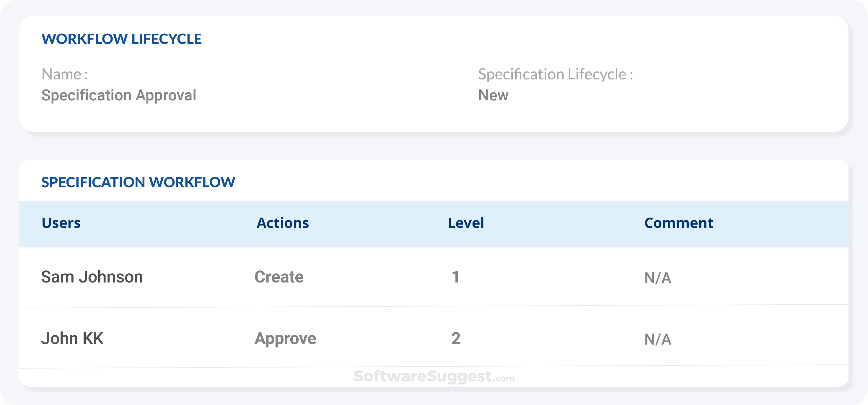Select the Sam Johnson table row
The width and height of the screenshot is (868, 405).
[434, 277]
